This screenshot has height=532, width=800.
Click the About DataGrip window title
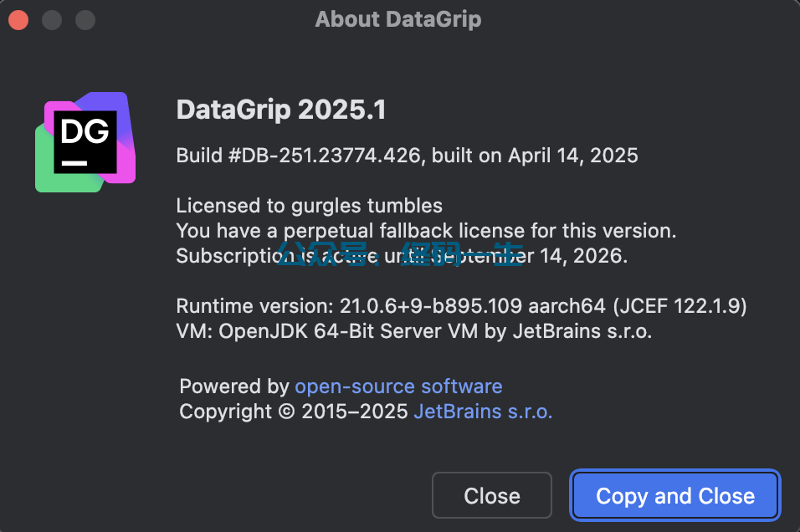click(398, 19)
